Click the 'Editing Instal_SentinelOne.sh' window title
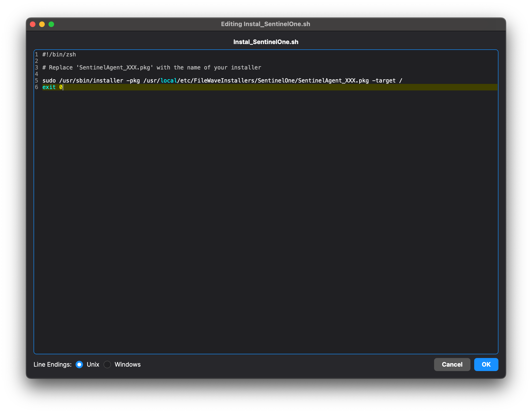 tap(266, 24)
